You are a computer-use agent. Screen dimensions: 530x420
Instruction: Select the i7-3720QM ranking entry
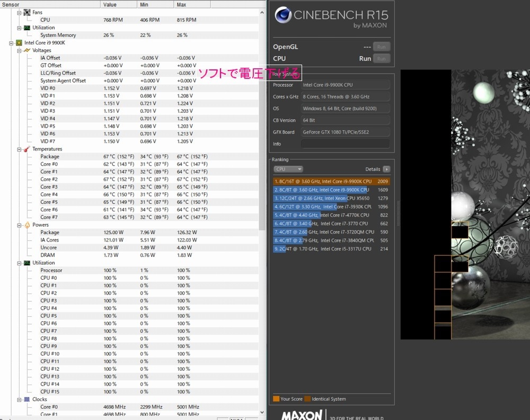(x=331, y=232)
